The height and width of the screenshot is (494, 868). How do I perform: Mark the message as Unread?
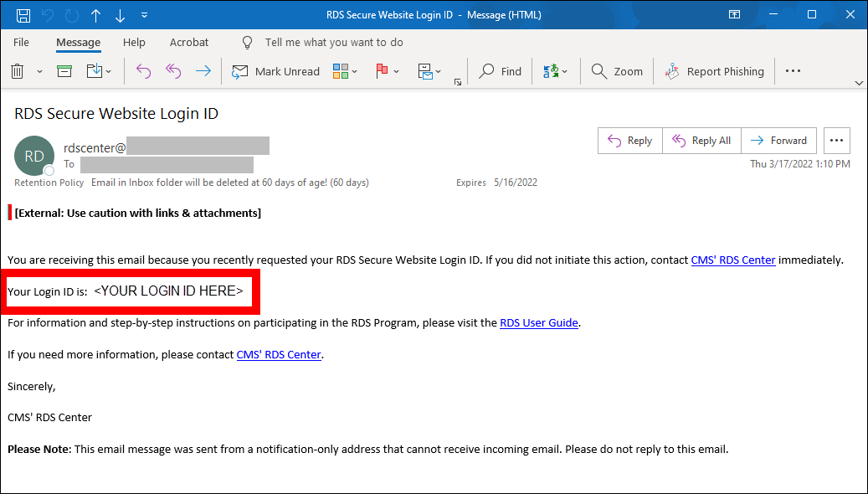pos(275,71)
